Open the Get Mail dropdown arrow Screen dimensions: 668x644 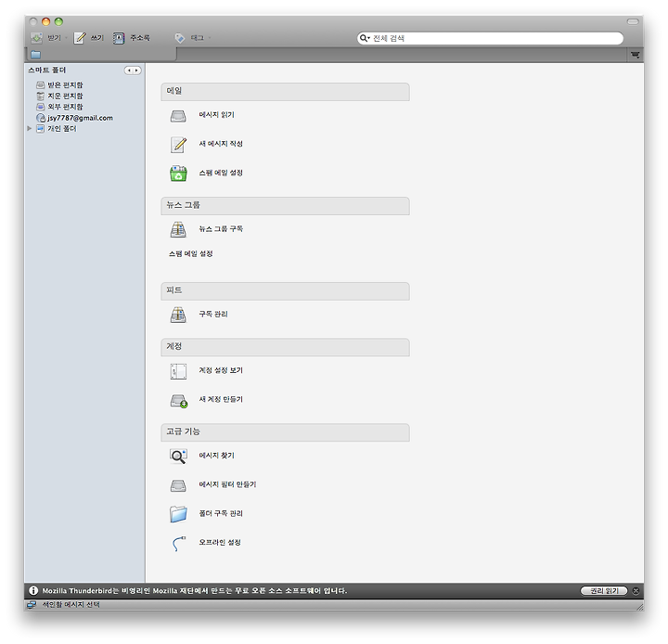(x=67, y=38)
